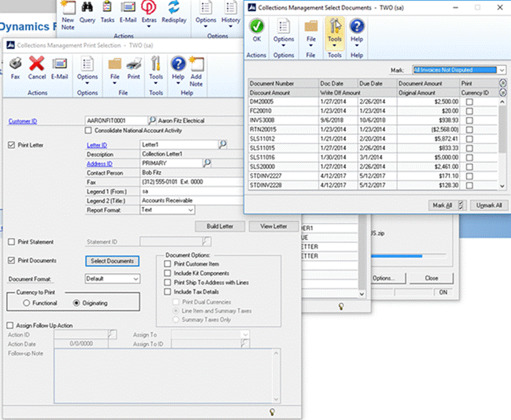Screen dimensions: 511x420
Task: Click the Build Letter button
Action: tap(220, 226)
